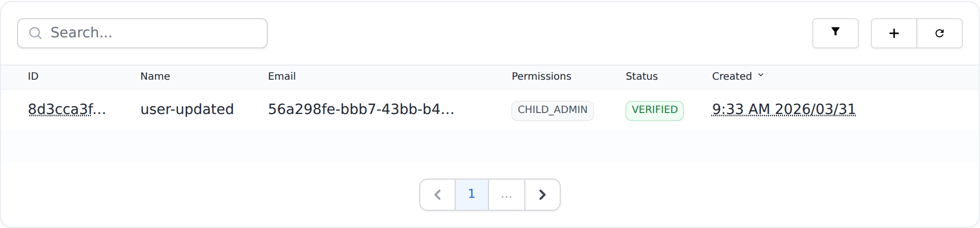980x228 pixels.
Task: Click the 9:33 AM created timestamp
Action: coord(783,109)
